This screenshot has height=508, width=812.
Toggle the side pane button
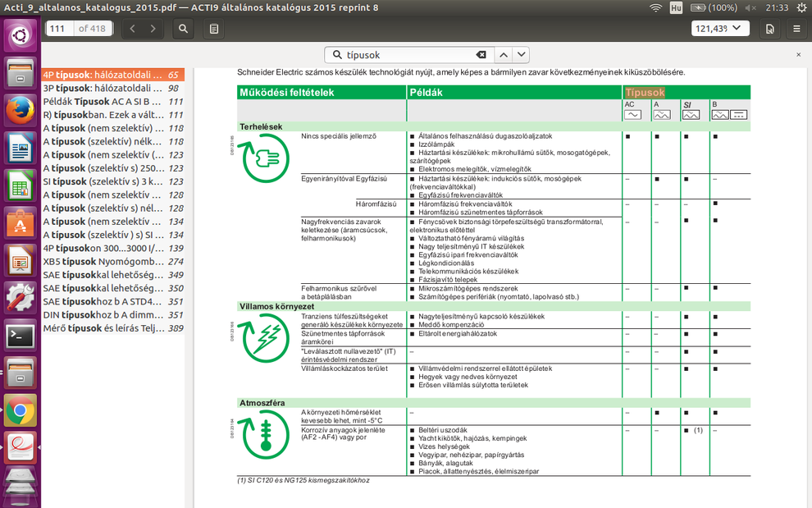click(x=214, y=29)
